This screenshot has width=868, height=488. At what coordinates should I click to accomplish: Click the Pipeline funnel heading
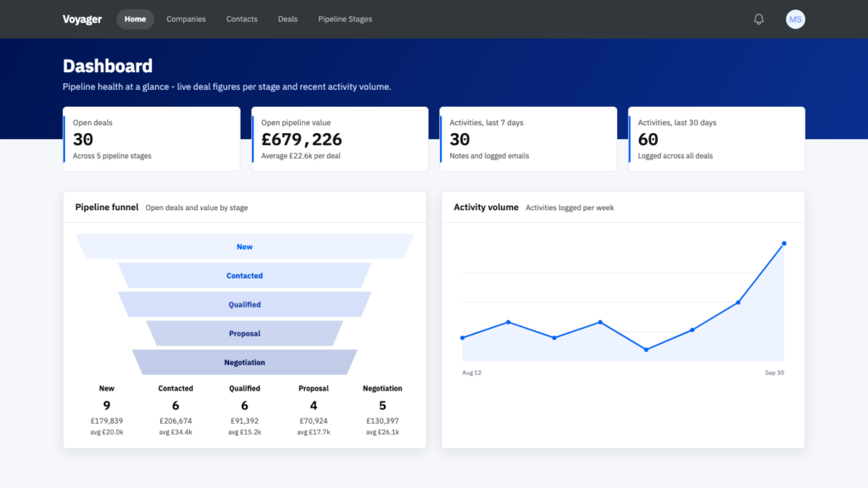click(x=107, y=208)
